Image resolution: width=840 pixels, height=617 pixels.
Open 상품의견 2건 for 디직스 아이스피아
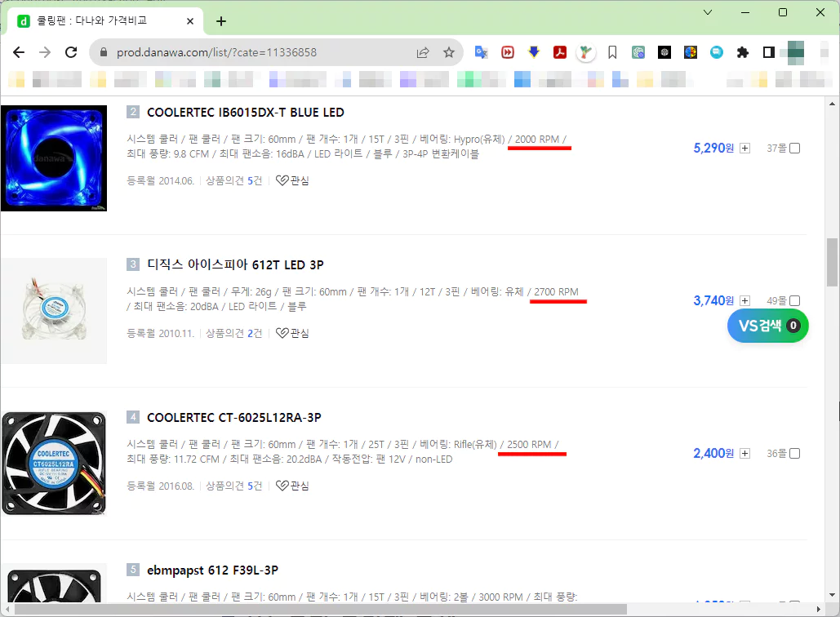234,333
